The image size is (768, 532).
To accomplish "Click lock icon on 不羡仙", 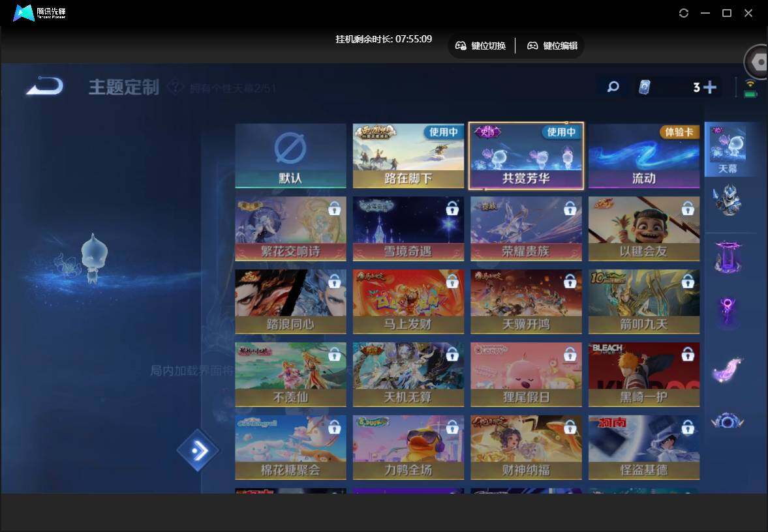I will [x=335, y=354].
